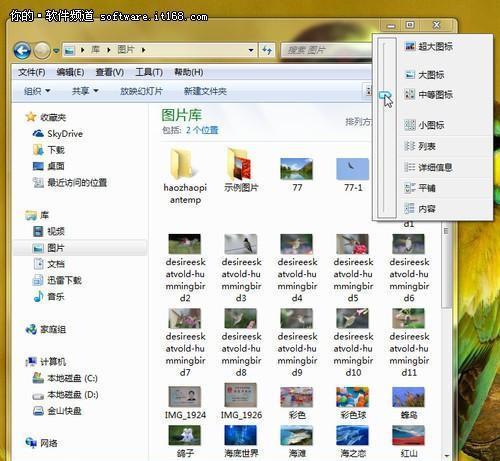
Task: Open 家庭组 in navigation pane
Action: click(46, 329)
